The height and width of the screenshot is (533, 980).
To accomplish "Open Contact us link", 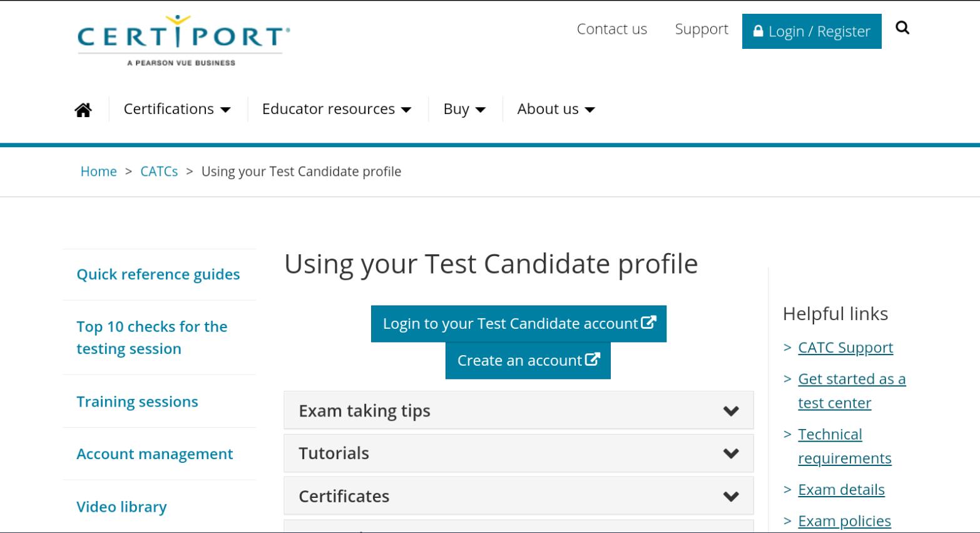I will (612, 29).
